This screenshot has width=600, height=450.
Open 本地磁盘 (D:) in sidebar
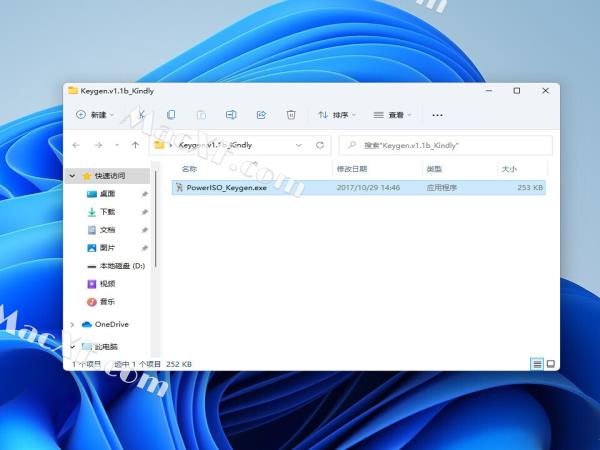(x=122, y=266)
